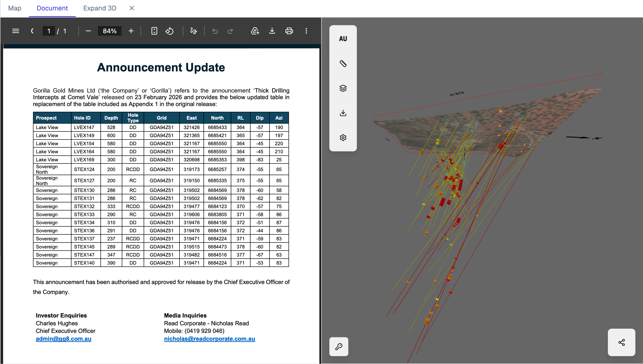Click the key icon below the 3D sidebar

click(339, 346)
